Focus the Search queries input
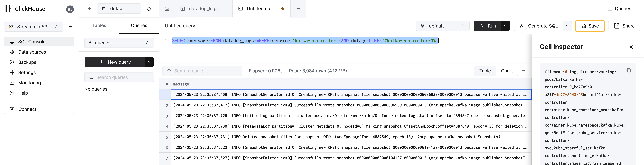 click(119, 77)
